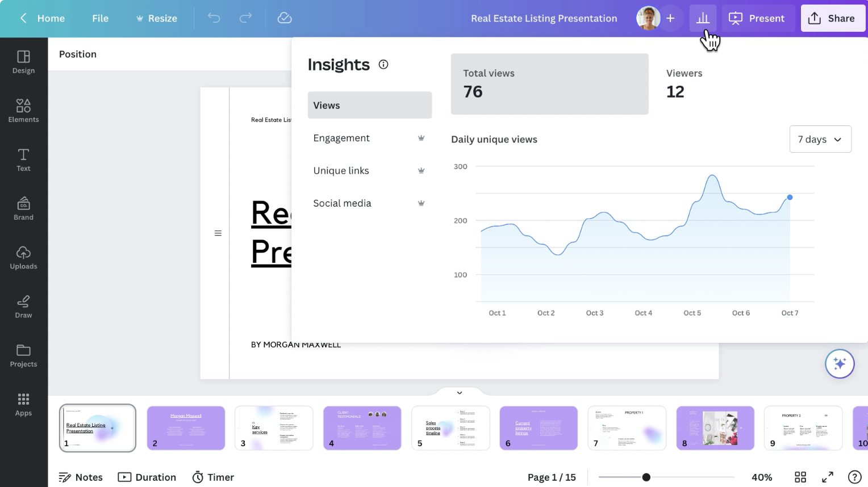Switch to grid view of pages

pyautogui.click(x=800, y=477)
